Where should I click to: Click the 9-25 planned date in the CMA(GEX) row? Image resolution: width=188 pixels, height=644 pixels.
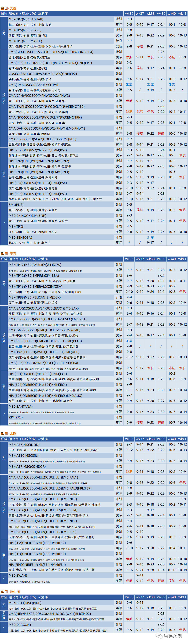click(161, 52)
